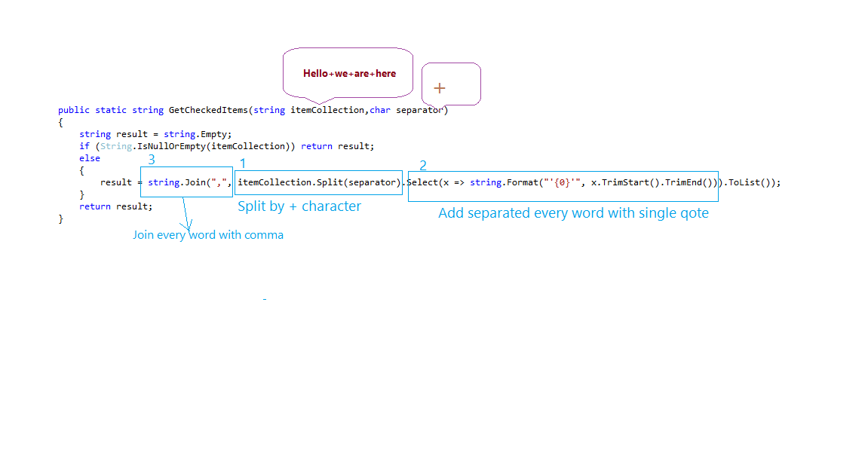Click the arrow pointing to return result line
The width and height of the screenshot is (868, 455).
coord(187,215)
